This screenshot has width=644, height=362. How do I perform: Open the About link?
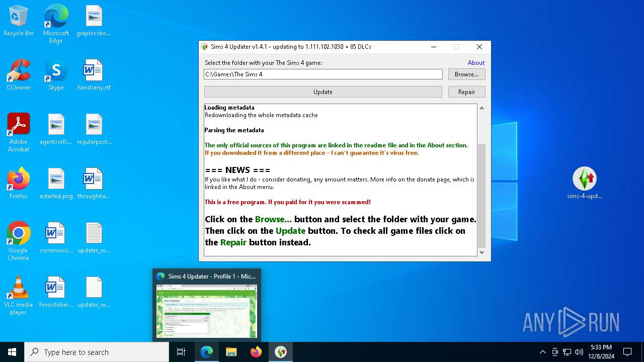click(476, 63)
